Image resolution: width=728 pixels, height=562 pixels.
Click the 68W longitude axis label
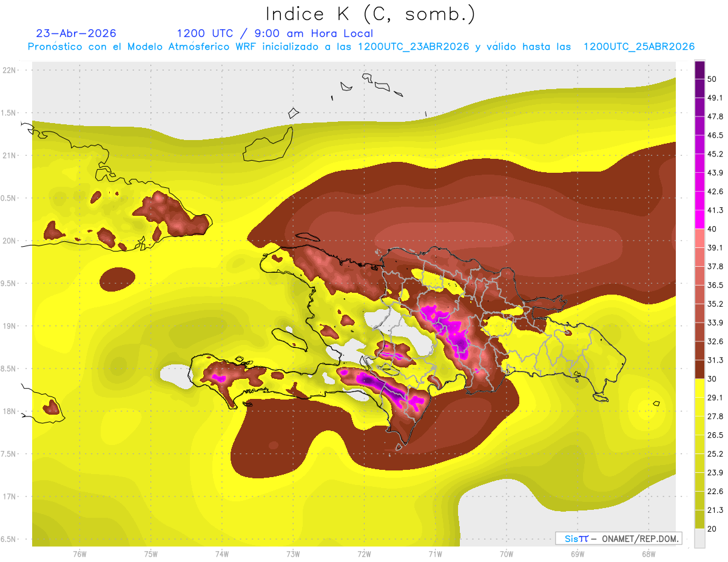[x=648, y=554]
